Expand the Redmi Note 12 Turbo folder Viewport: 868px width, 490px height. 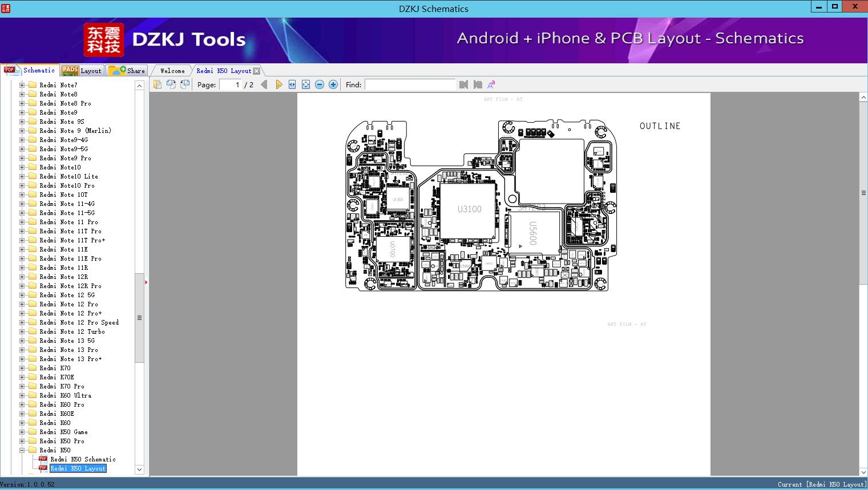click(22, 331)
